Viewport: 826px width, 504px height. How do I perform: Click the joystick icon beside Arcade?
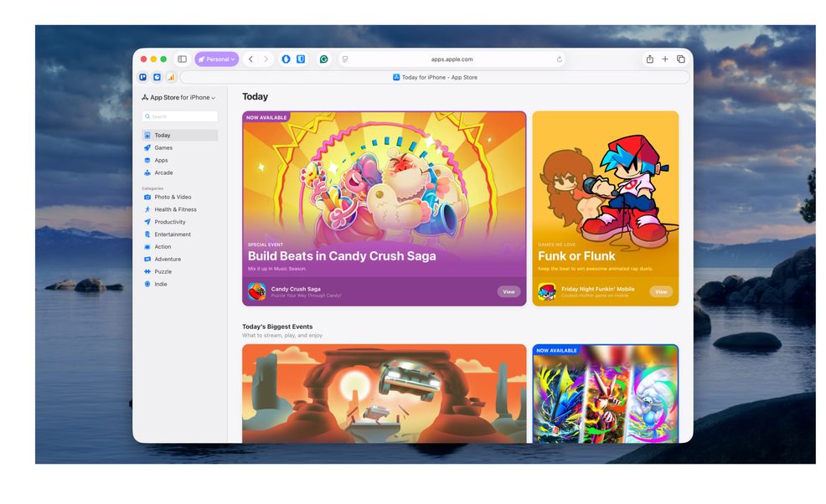(x=147, y=172)
